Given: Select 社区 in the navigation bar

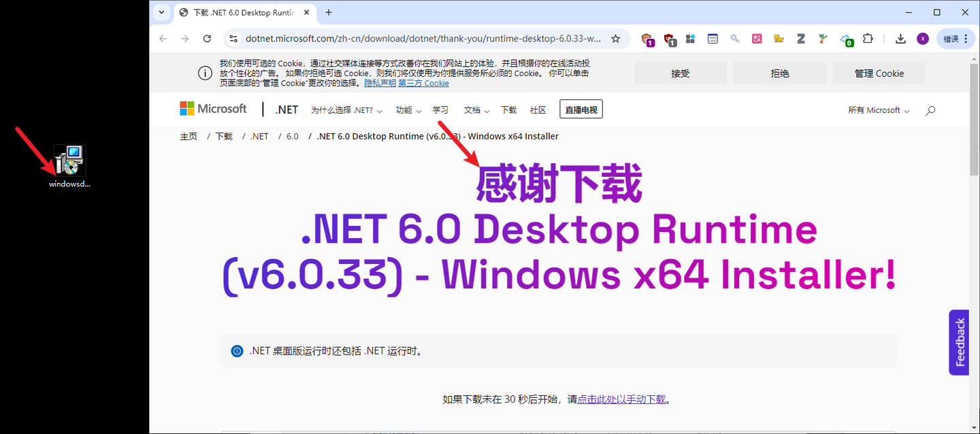Looking at the screenshot, I should 538,109.
